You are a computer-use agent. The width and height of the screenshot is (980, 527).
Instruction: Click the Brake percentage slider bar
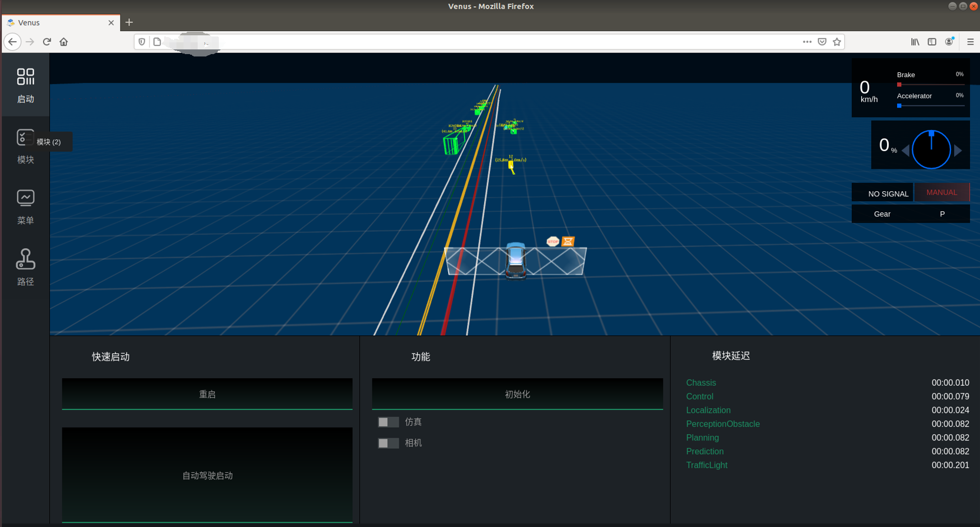[930, 85]
